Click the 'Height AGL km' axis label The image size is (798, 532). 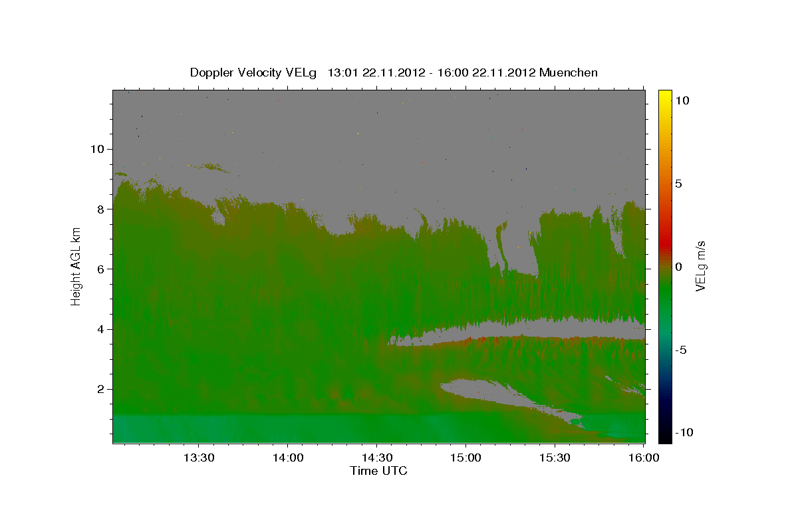point(76,266)
